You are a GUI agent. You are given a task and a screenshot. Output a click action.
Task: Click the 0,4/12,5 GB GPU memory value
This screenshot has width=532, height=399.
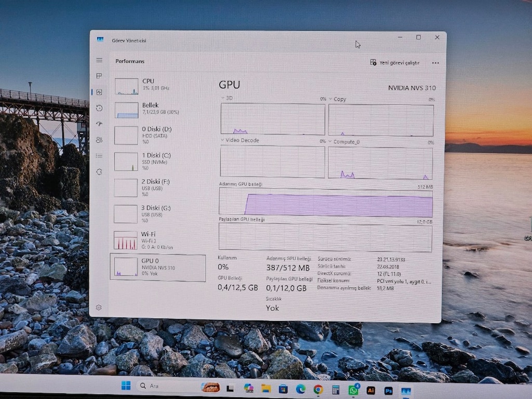click(238, 288)
